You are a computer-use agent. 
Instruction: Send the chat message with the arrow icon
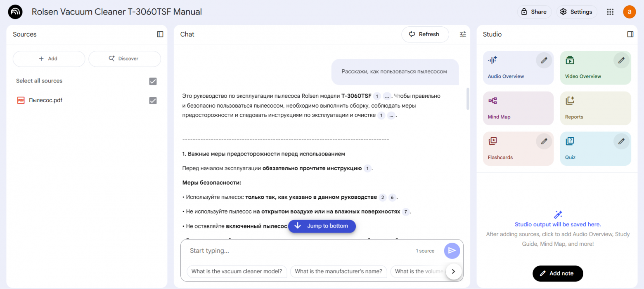pos(452,251)
